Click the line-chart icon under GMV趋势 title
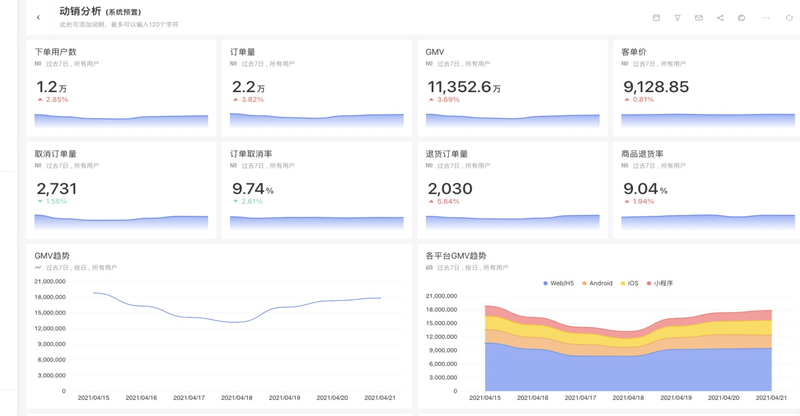Screen dimensions: 800x416 point(38,268)
